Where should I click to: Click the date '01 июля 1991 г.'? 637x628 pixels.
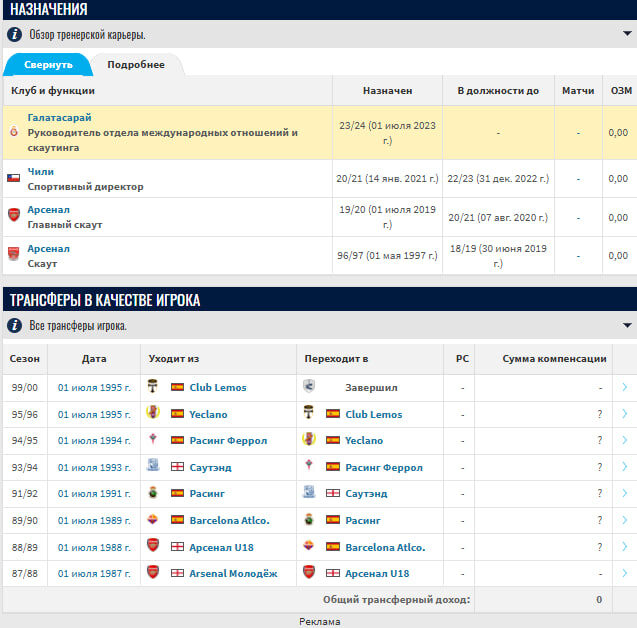tap(94, 494)
